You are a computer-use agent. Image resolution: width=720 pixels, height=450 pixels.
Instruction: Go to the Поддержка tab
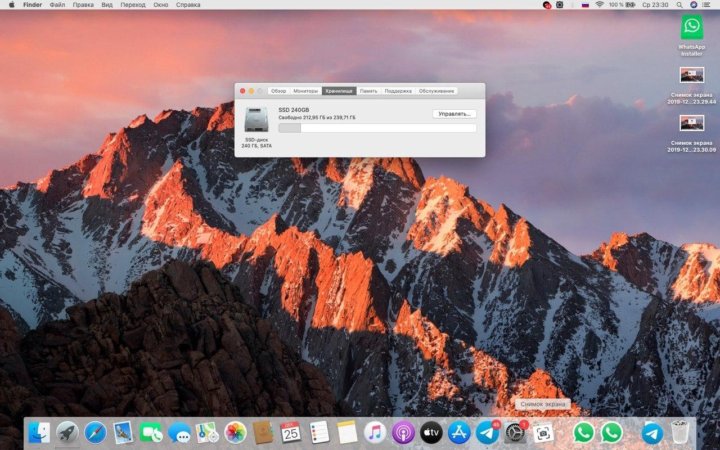point(398,91)
